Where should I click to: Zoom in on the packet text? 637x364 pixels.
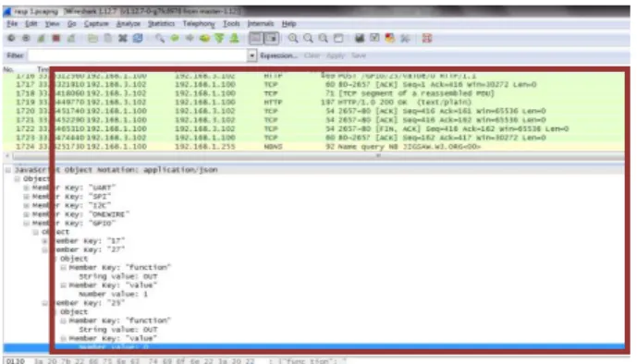click(x=293, y=39)
